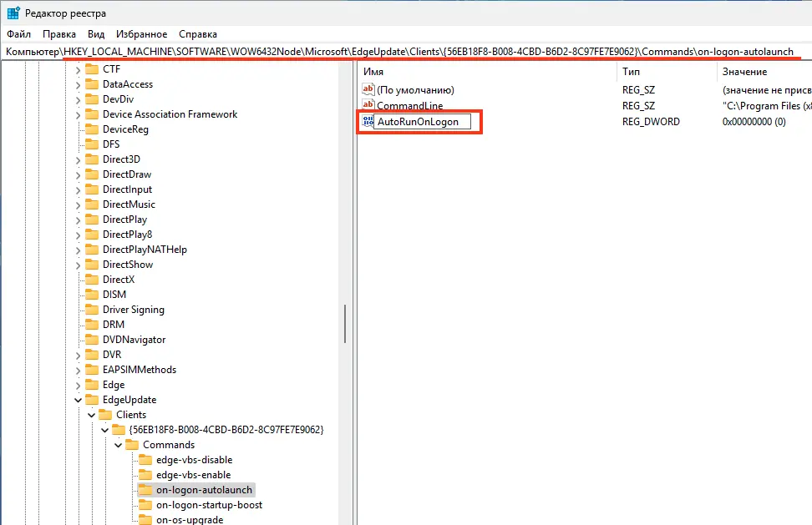Click the (По умолчанию) string value icon
The height and width of the screenshot is (525, 812).
pyautogui.click(x=368, y=89)
